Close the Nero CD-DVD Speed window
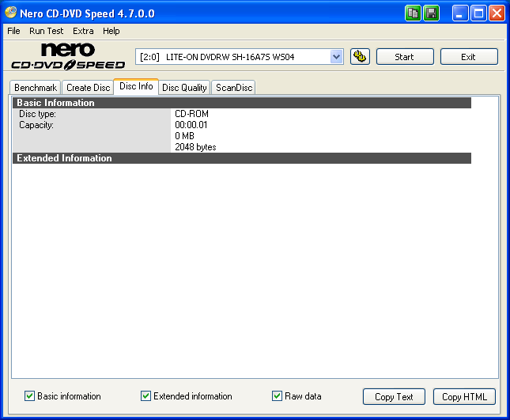 (x=497, y=13)
